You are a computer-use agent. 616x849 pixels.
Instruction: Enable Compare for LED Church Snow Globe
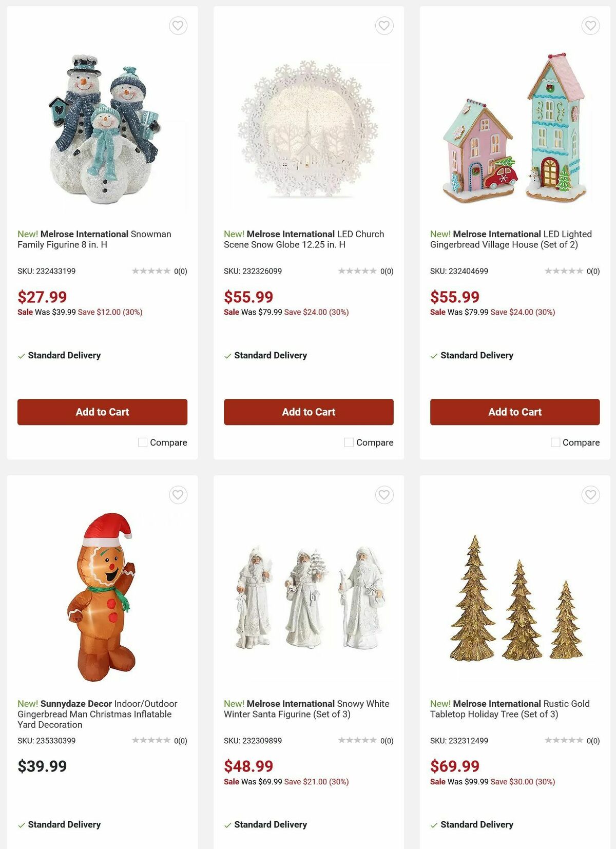coord(349,442)
